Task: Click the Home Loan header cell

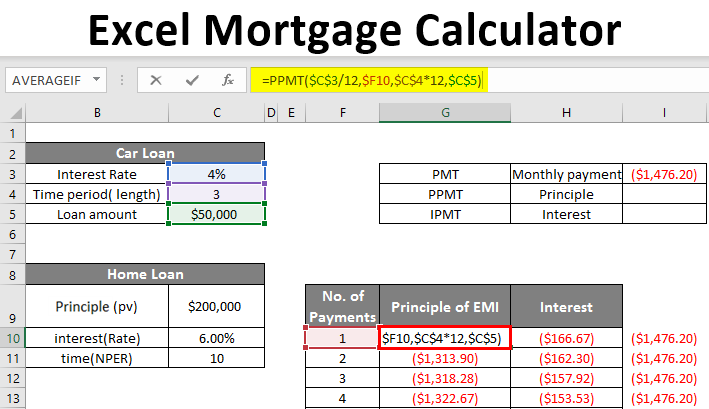Action: [x=145, y=274]
